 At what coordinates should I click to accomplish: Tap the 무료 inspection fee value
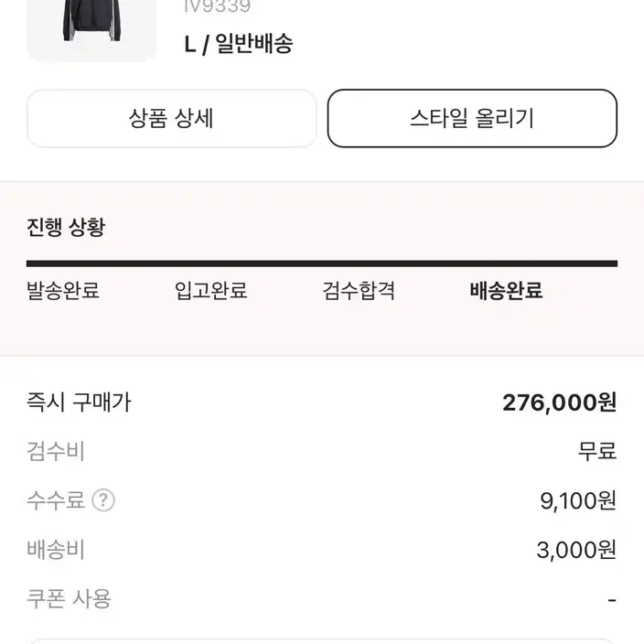[x=597, y=451]
